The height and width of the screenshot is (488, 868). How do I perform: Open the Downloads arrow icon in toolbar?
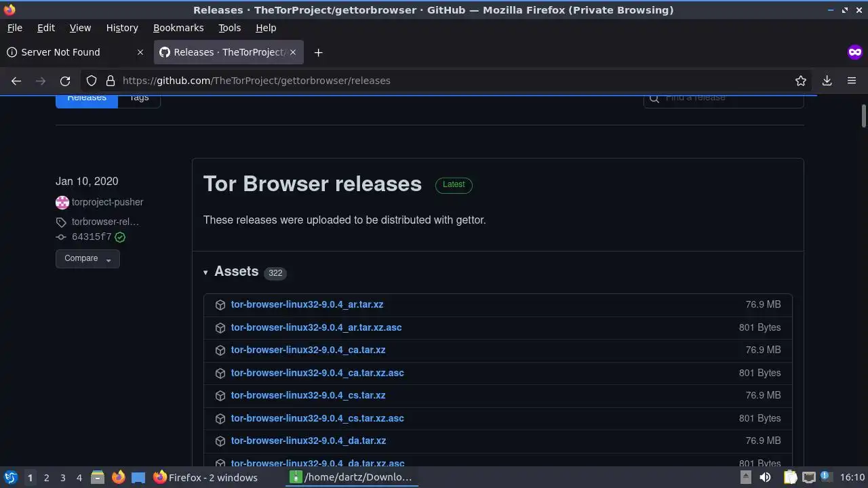(827, 81)
